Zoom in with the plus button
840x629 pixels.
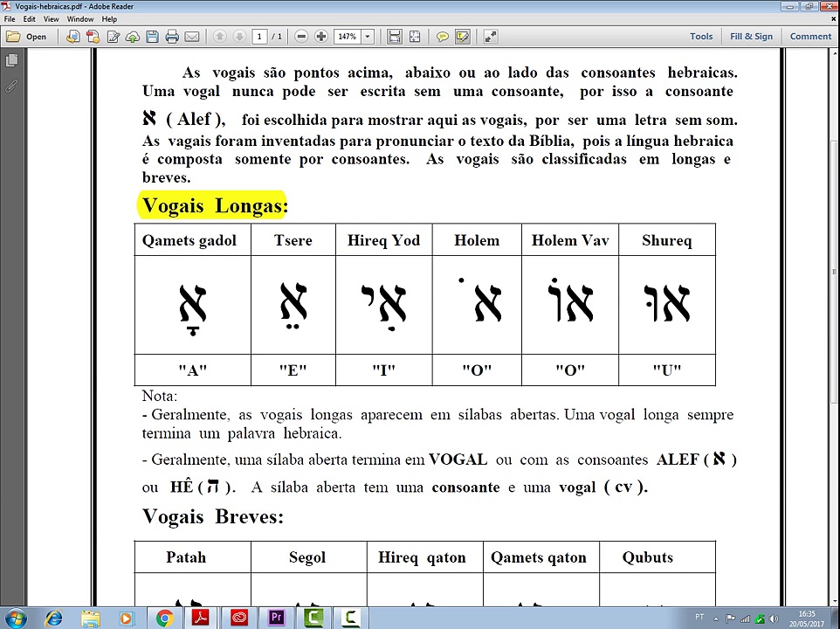point(320,37)
